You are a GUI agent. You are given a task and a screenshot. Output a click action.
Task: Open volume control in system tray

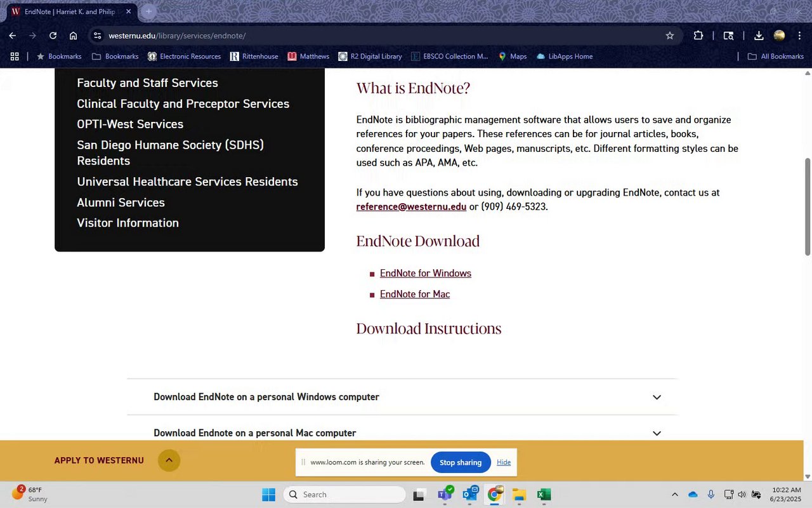pyautogui.click(x=742, y=495)
